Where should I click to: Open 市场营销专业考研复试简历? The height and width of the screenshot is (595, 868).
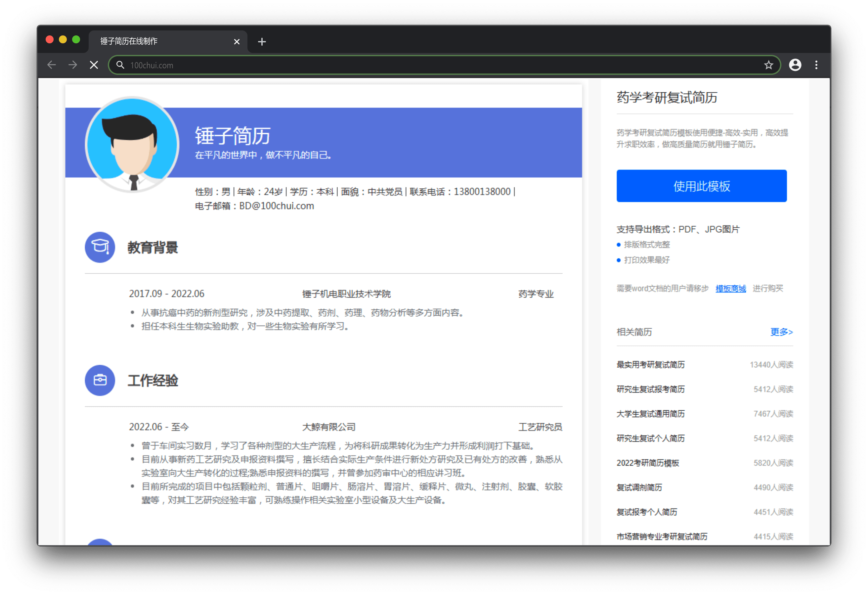[662, 537]
